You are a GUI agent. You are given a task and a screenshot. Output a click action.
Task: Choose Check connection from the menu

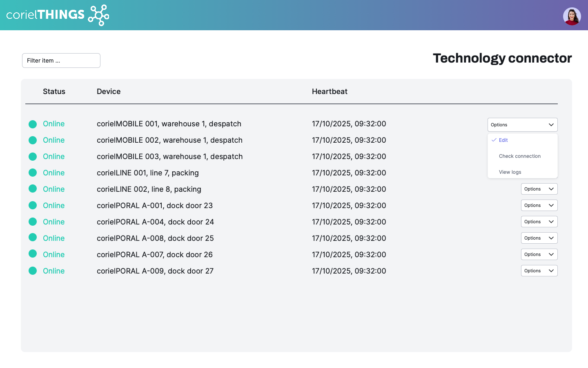click(519, 156)
